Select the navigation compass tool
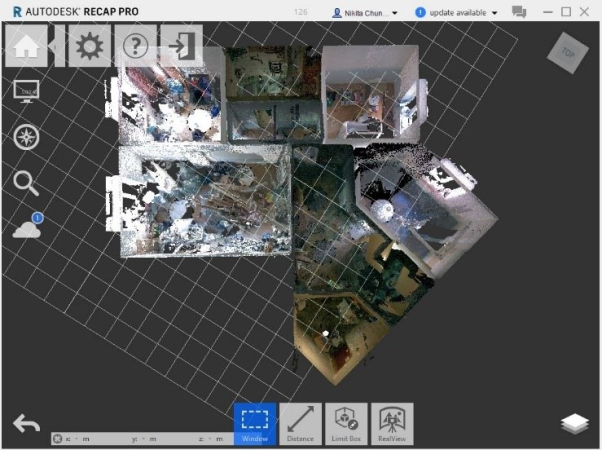The image size is (602, 450). 27,137
